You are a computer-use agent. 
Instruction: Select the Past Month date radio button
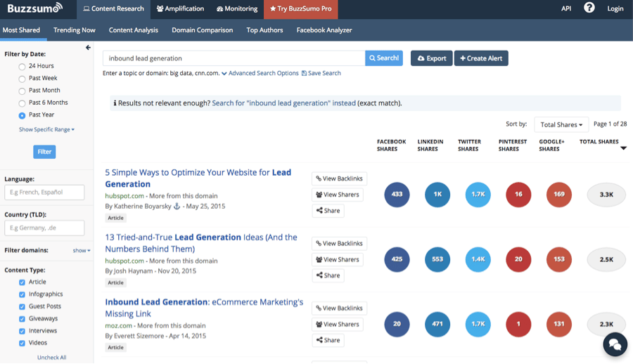[x=23, y=91]
